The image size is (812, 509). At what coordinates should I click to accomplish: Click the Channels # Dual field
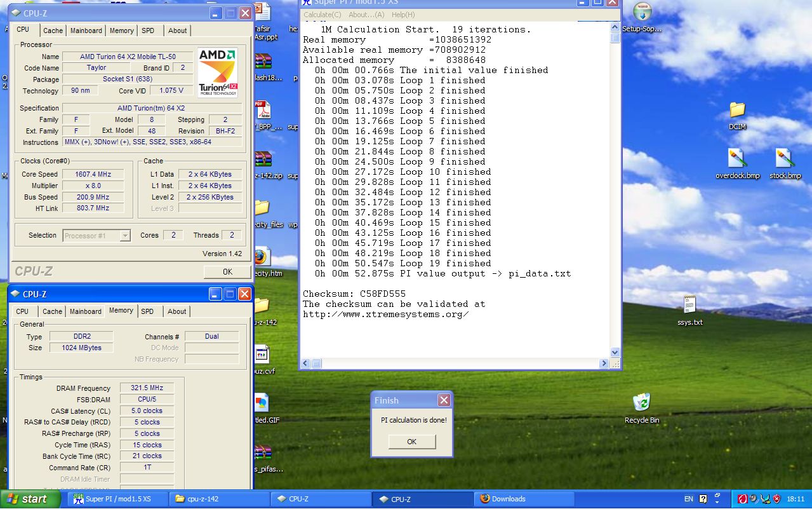[x=211, y=337]
